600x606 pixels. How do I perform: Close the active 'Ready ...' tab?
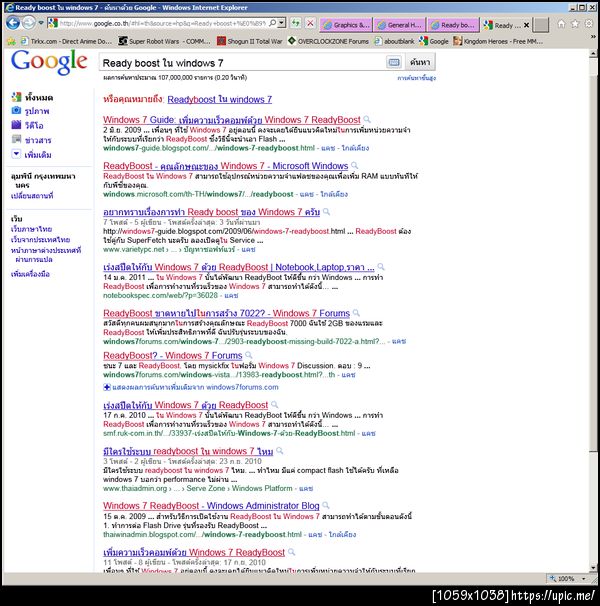point(526,25)
